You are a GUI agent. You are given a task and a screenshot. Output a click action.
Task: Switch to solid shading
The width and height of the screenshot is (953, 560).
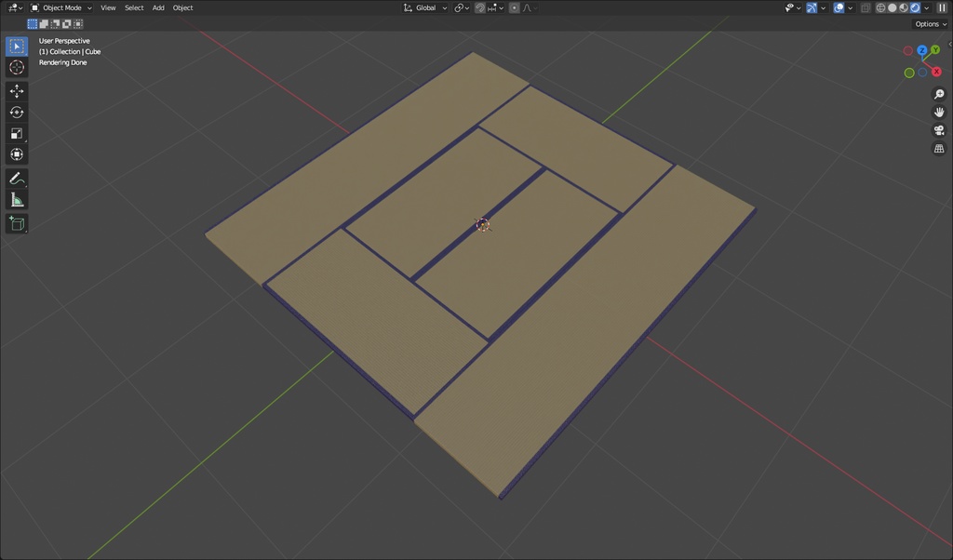click(x=893, y=7)
